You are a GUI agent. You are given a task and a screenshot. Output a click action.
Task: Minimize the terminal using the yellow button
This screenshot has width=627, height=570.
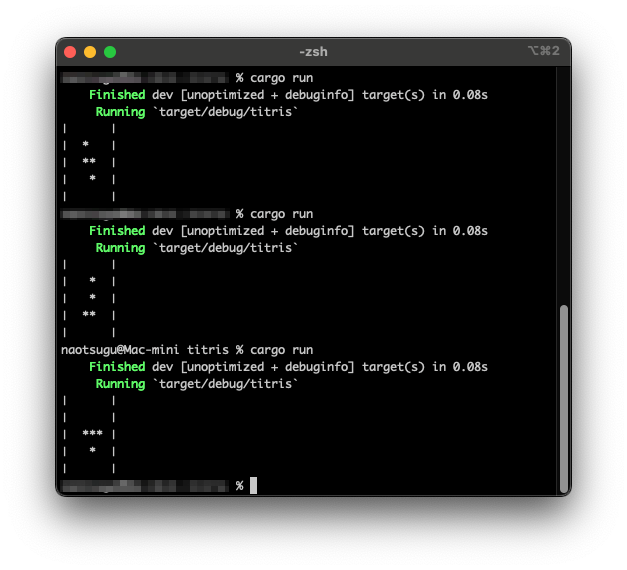(x=90, y=52)
